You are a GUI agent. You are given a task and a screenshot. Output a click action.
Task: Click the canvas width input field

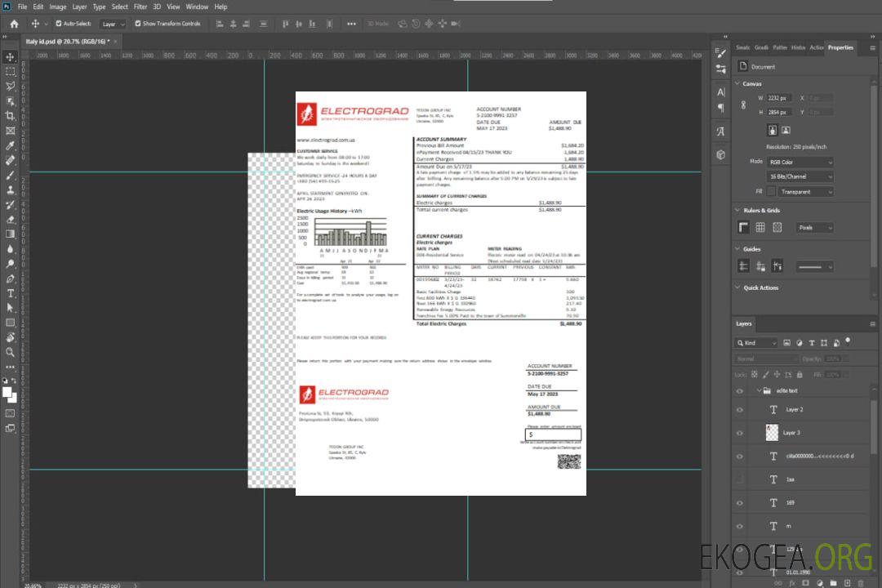[x=778, y=98]
